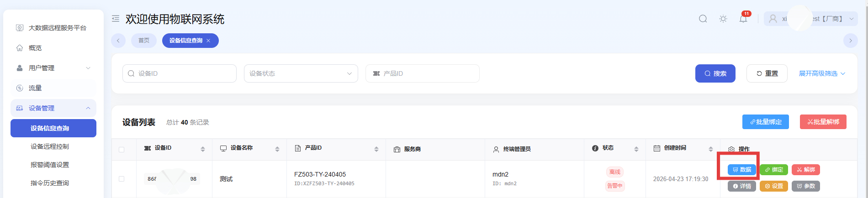The height and width of the screenshot is (198, 868).
Task: Click the red 批量解绑 button
Action: click(823, 122)
